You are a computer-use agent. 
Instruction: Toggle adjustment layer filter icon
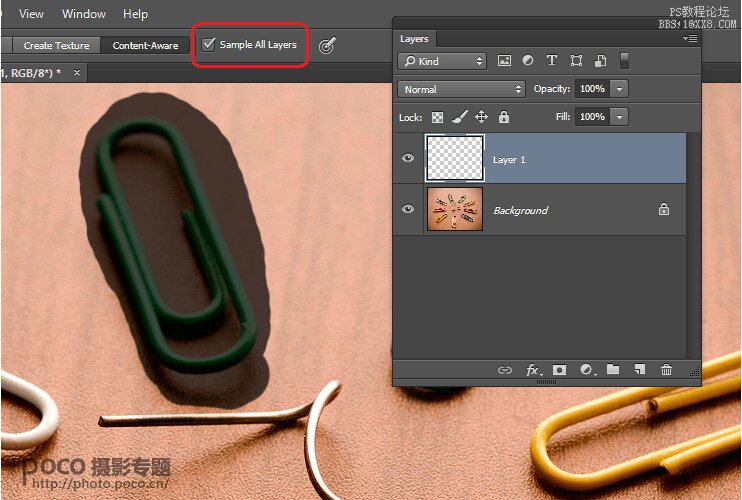tap(528, 61)
